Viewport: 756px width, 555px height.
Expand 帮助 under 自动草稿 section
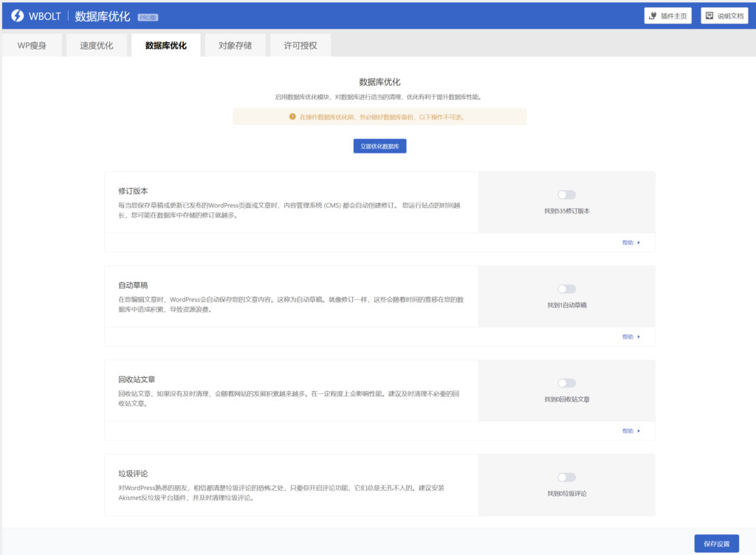click(x=630, y=337)
